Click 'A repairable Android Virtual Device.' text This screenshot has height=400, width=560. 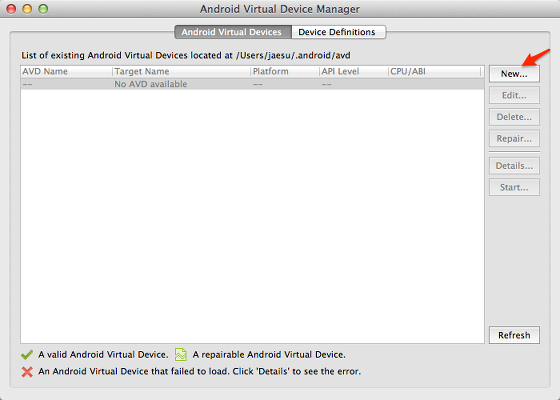coord(269,355)
